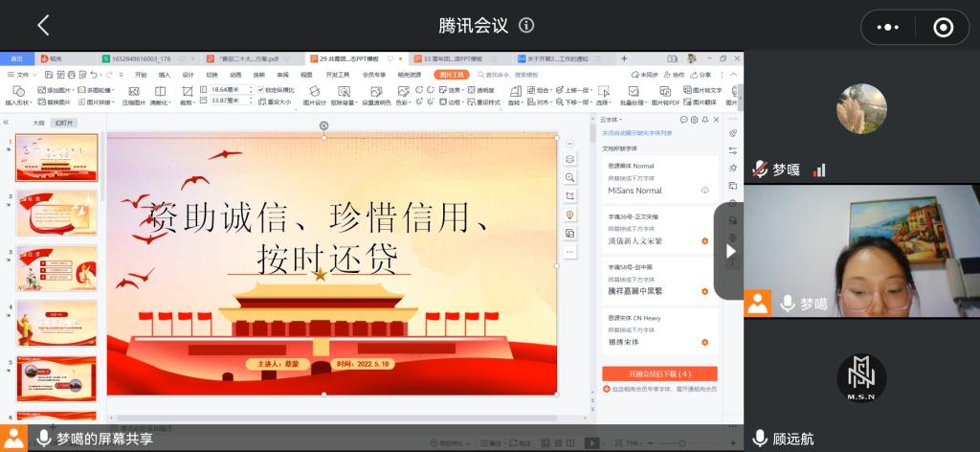
Task: Open the 云字体 panel dropdown
Action: pos(611,120)
